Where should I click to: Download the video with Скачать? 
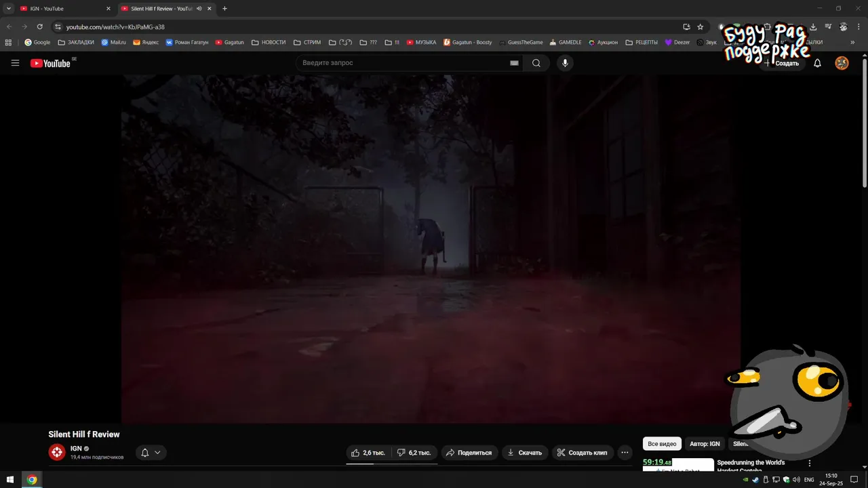525,453
